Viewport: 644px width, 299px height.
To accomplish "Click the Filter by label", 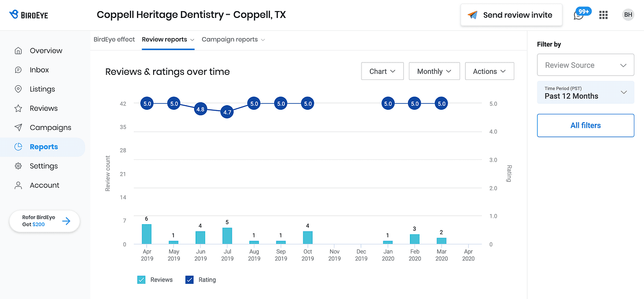I will coord(549,45).
